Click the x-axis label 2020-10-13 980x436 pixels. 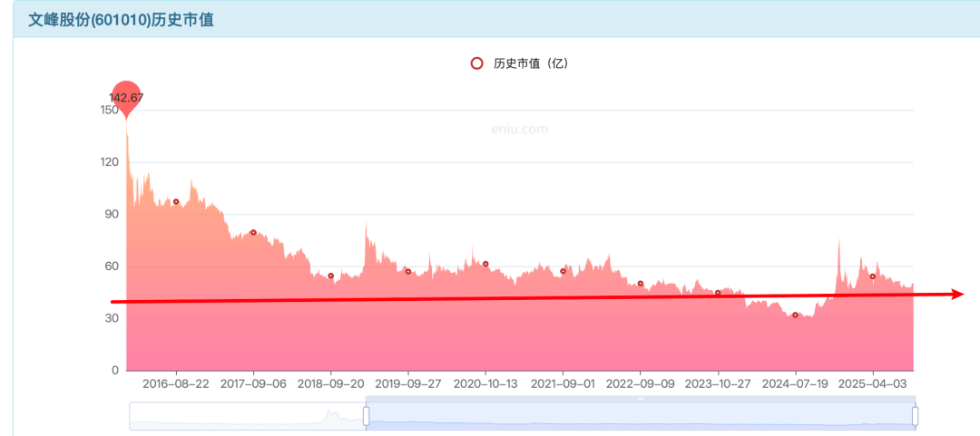pos(485,384)
